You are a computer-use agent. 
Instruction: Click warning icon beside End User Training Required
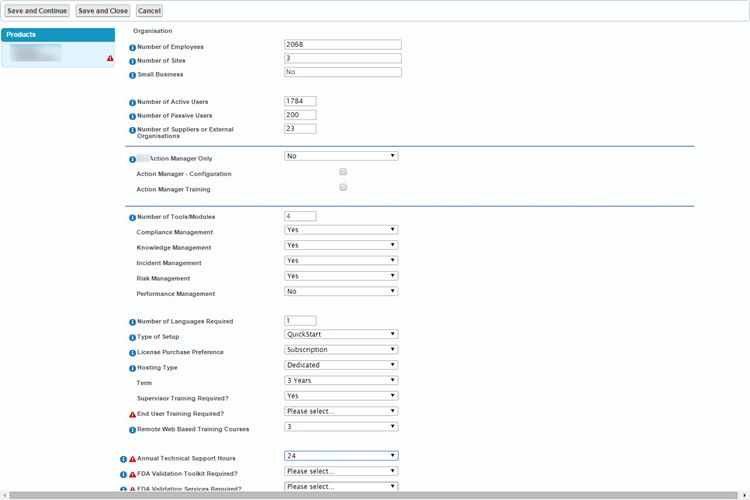coord(132,414)
